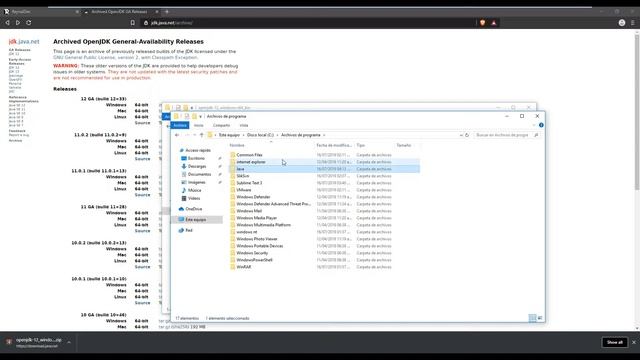Open Escritorio in quick access
Screen dimensions: 640x360
(196, 158)
